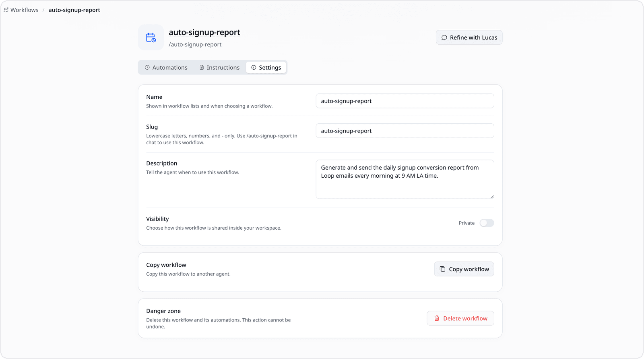Click 'Tell the agent when to use this workflow.' text
The width and height of the screenshot is (644, 359).
(192, 172)
